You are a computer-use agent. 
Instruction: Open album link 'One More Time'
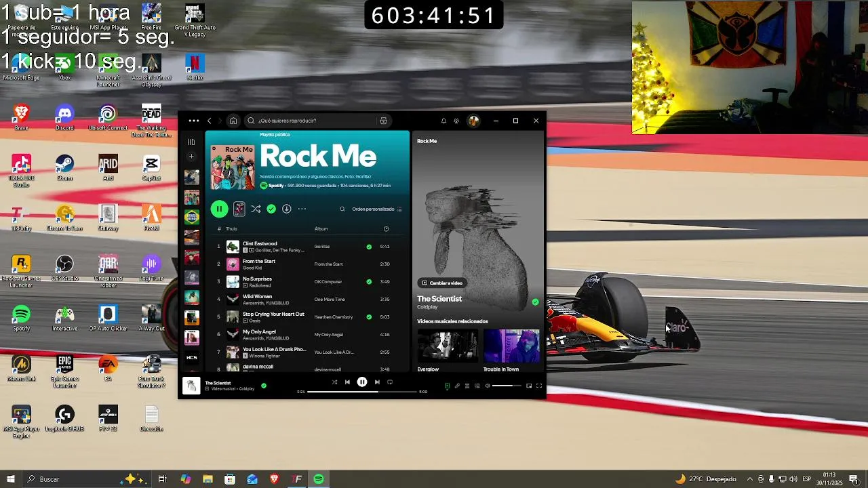click(330, 300)
